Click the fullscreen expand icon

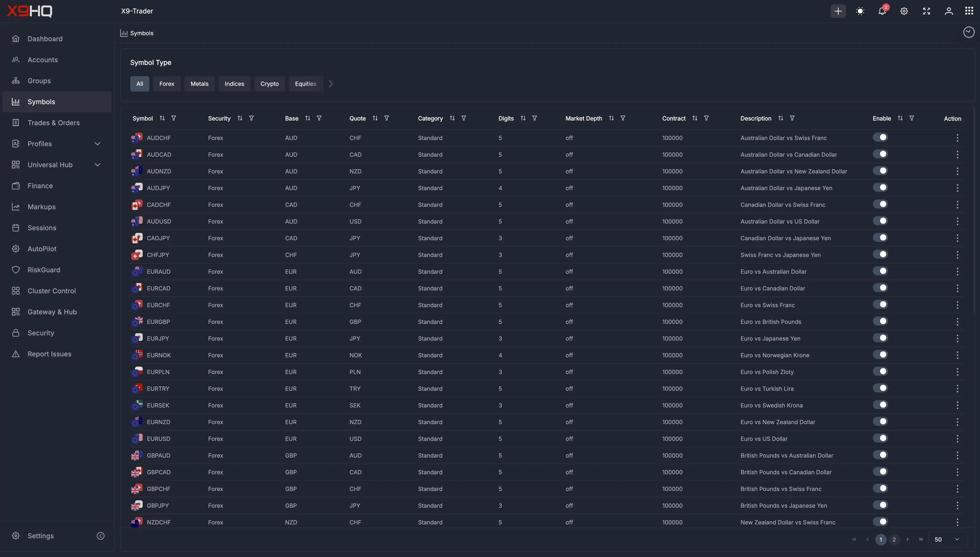pyautogui.click(x=926, y=11)
